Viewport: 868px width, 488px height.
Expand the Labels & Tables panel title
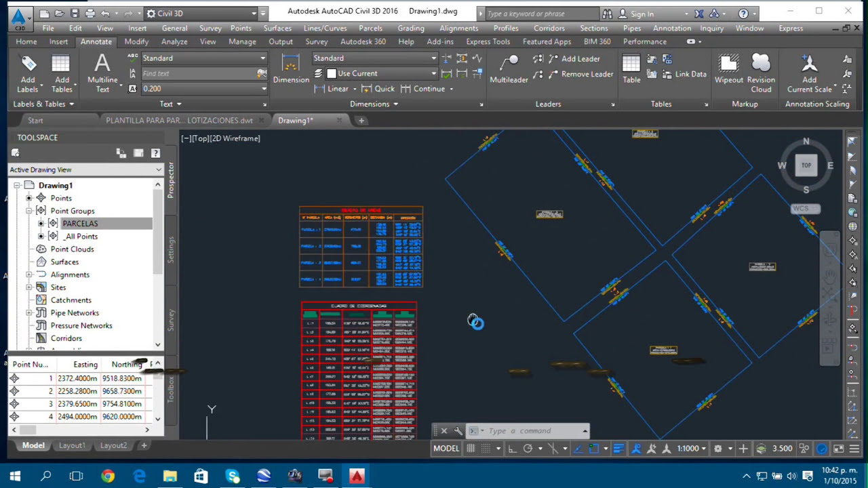tap(43, 104)
